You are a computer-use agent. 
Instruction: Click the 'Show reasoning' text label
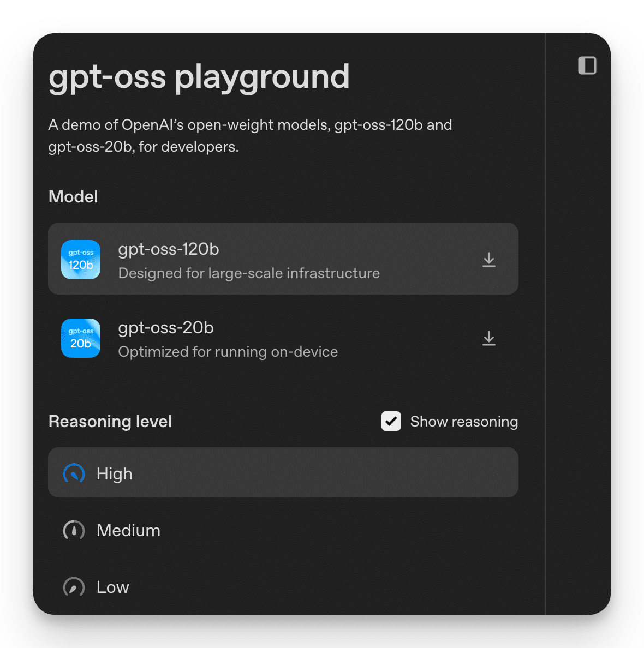464,421
